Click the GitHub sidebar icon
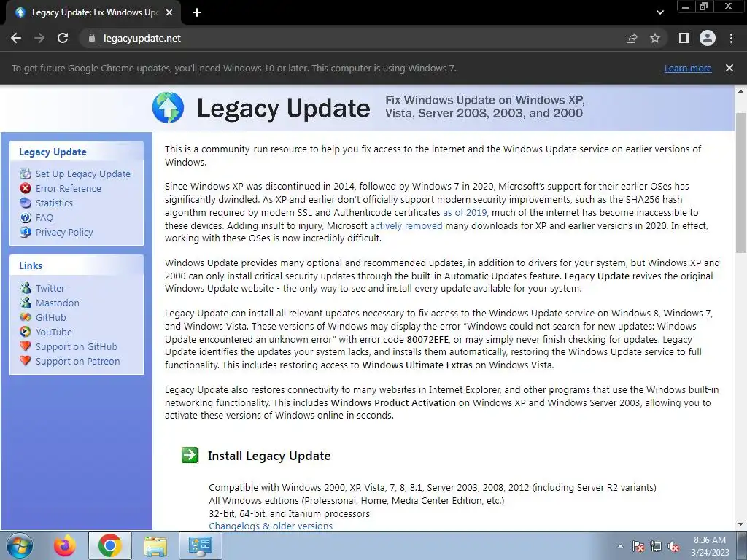This screenshot has height=560, width=747. [26, 317]
